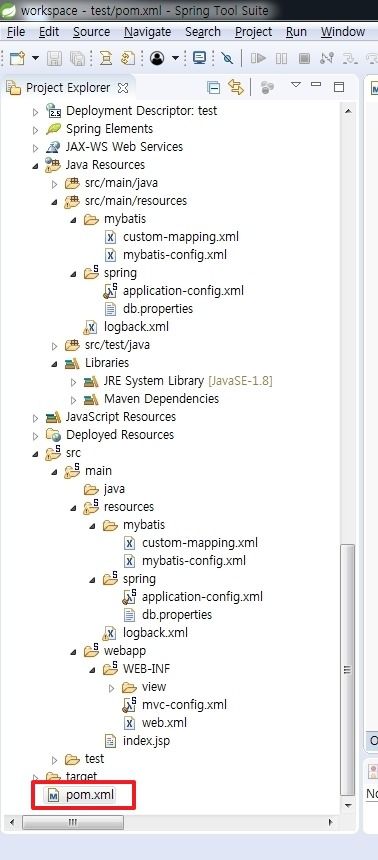
Task: Open the Project menu
Action: 253,32
